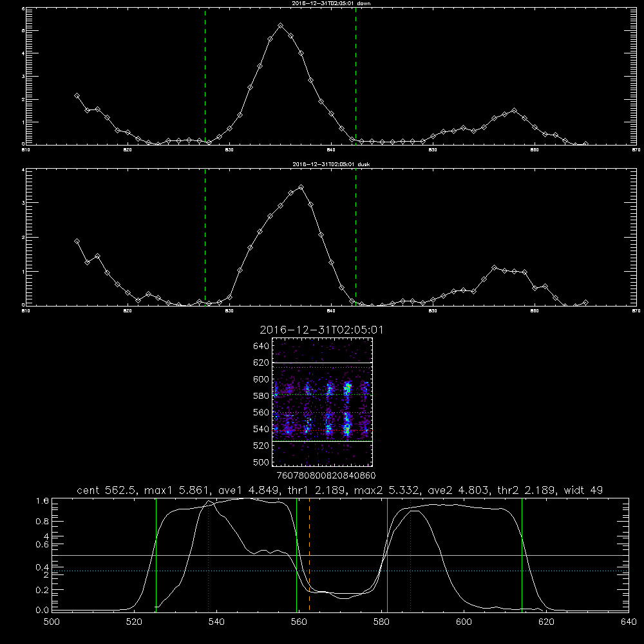644x644 pixels.
Task: Click the dawn plot title at the top
Action: tap(331, 3)
